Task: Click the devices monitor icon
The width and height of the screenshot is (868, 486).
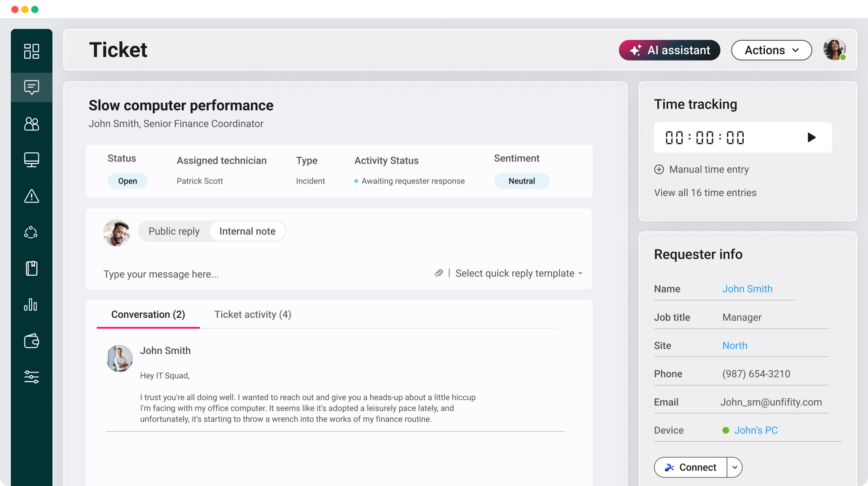Action: (31, 160)
